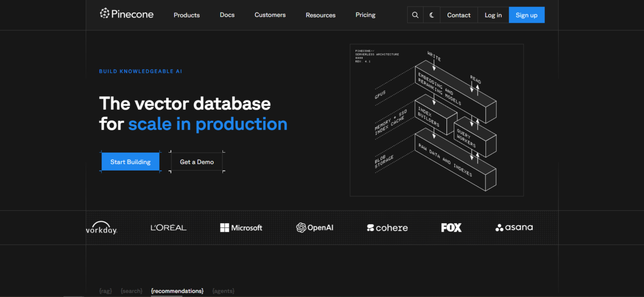
Task: Switch to the {rag} tab
Action: click(x=106, y=291)
